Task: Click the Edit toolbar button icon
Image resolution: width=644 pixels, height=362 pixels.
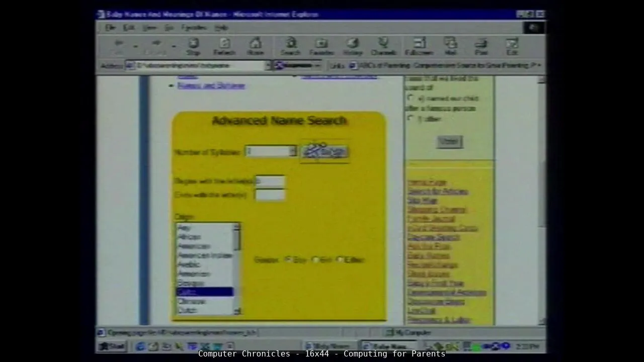Action: [x=512, y=46]
